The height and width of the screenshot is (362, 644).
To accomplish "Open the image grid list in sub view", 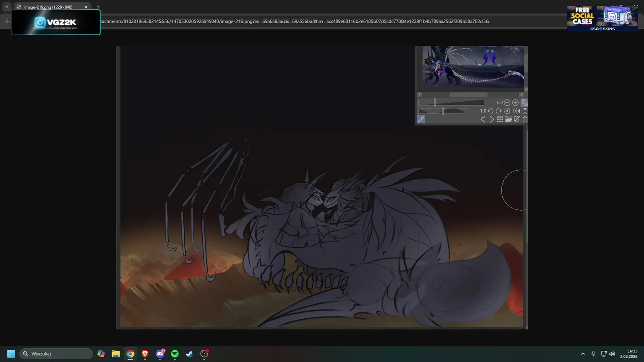I will point(500,119).
